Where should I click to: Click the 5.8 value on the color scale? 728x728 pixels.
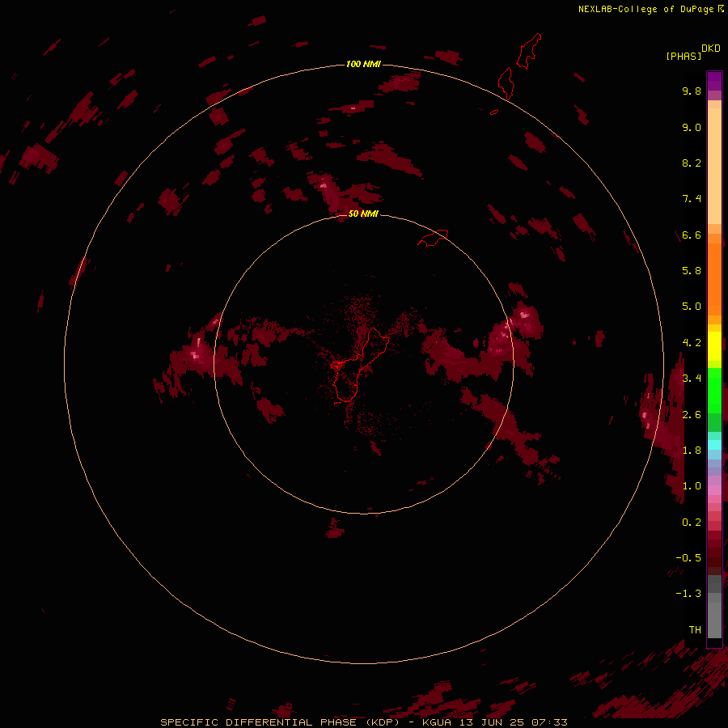pyautogui.click(x=692, y=271)
